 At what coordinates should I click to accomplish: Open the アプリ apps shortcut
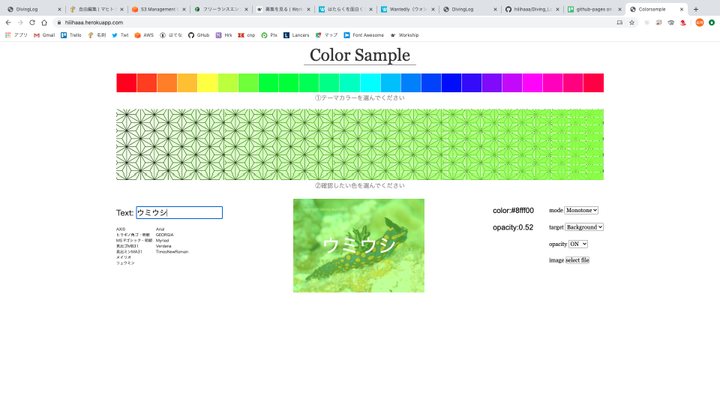[x=17, y=35]
